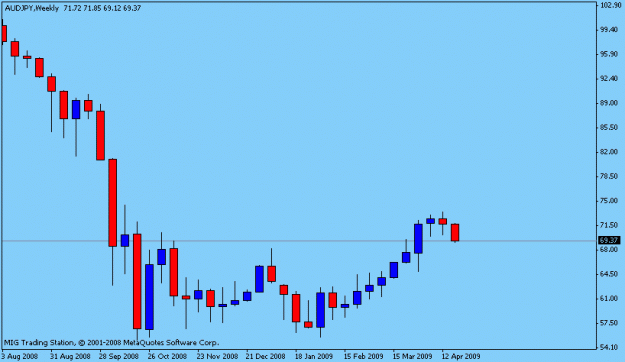Click the 28 Sep 2008 date label
Viewport: 625px width, 362px height.
119,356
